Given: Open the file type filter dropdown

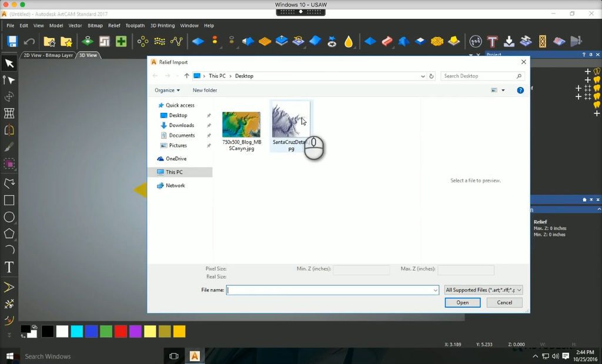Looking at the screenshot, I should [483, 290].
